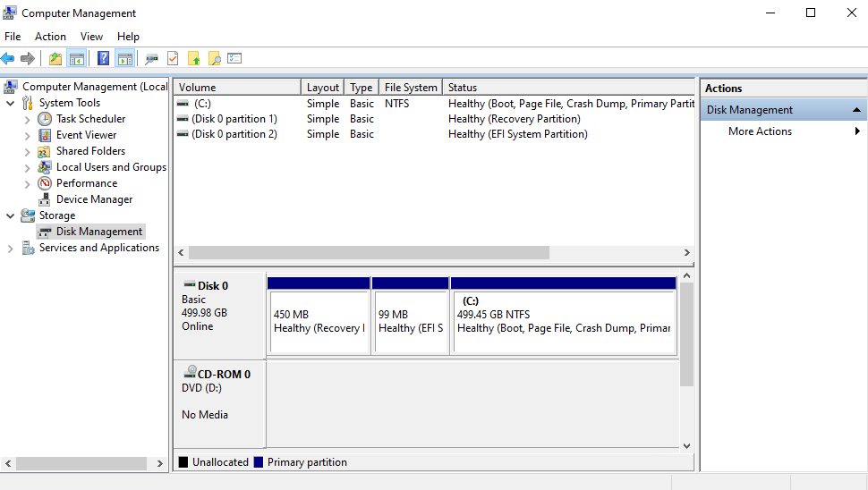Collapse the Storage tree node
This screenshot has height=490, width=868.
point(11,215)
